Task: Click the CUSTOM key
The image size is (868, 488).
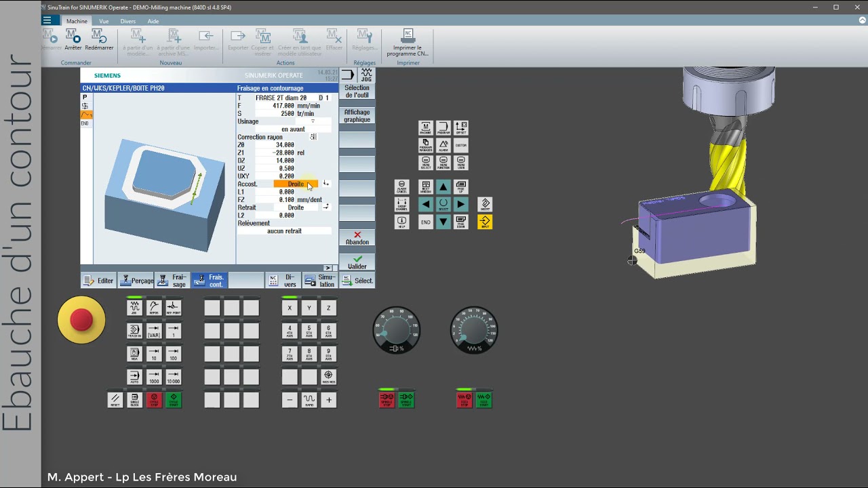Action: point(461,145)
